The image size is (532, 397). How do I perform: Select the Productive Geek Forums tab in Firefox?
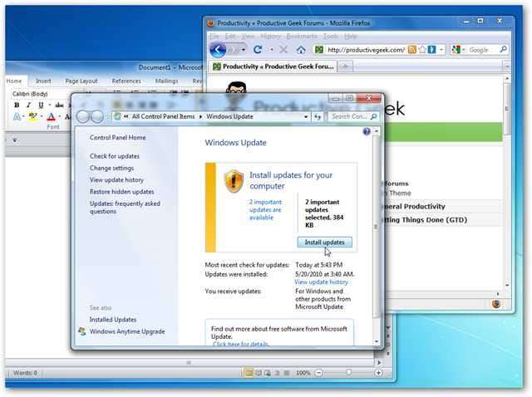pos(273,66)
